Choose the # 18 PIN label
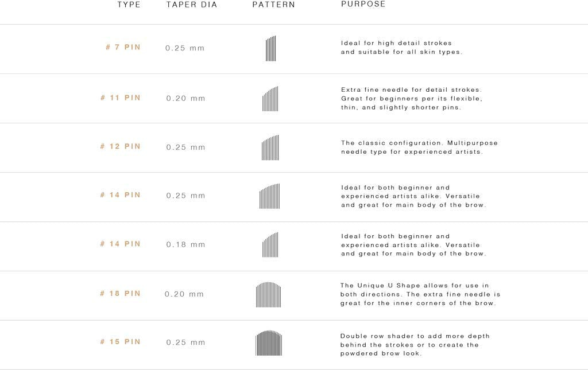The width and height of the screenshot is (588, 370). (x=121, y=294)
